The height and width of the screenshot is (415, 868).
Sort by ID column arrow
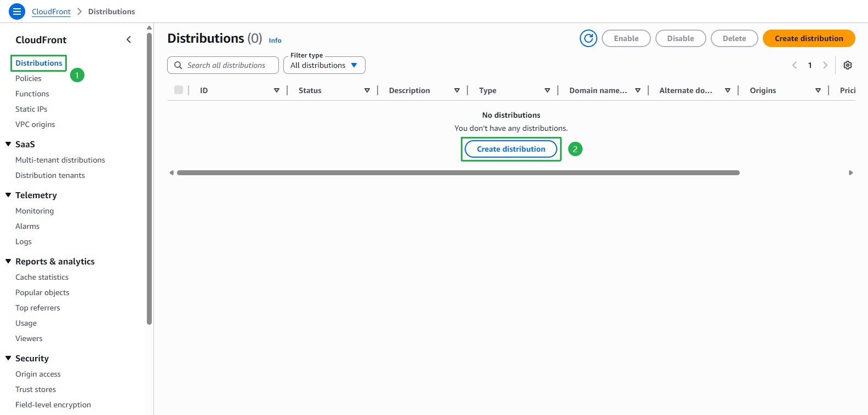pyautogui.click(x=277, y=90)
